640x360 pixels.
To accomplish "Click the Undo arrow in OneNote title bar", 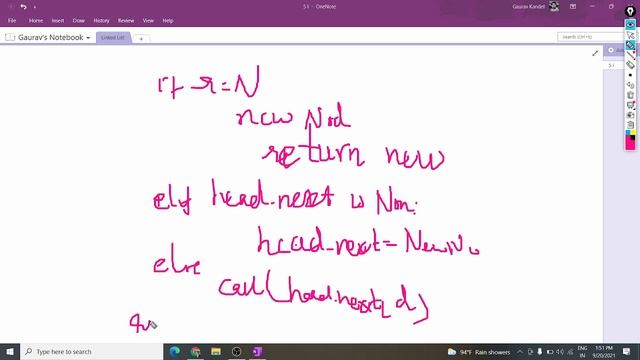I will (x=23, y=7).
